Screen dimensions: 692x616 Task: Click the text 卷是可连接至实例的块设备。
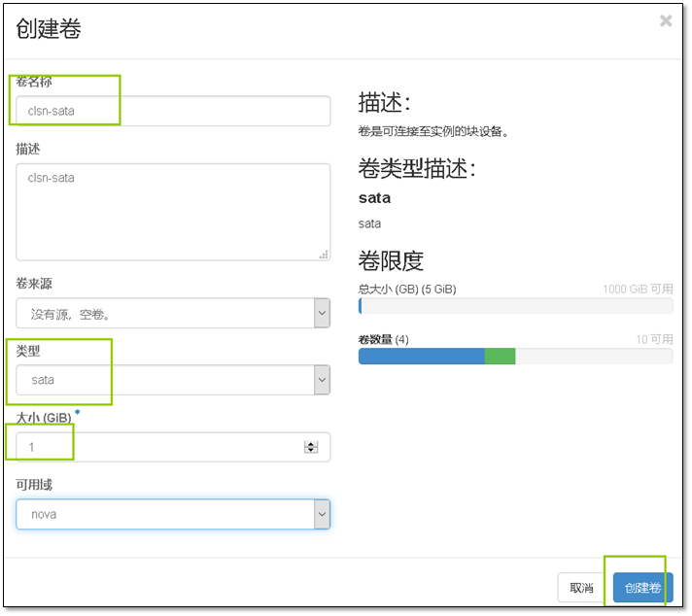[x=433, y=131]
